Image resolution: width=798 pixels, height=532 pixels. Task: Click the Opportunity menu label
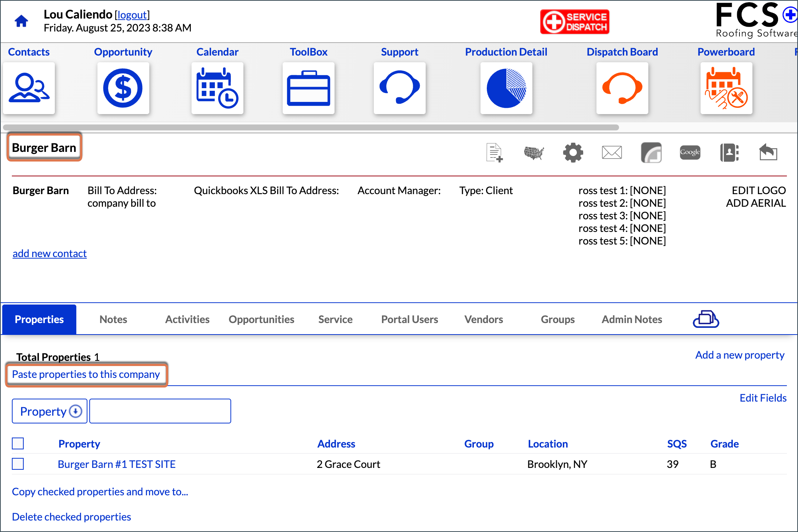[123, 52]
